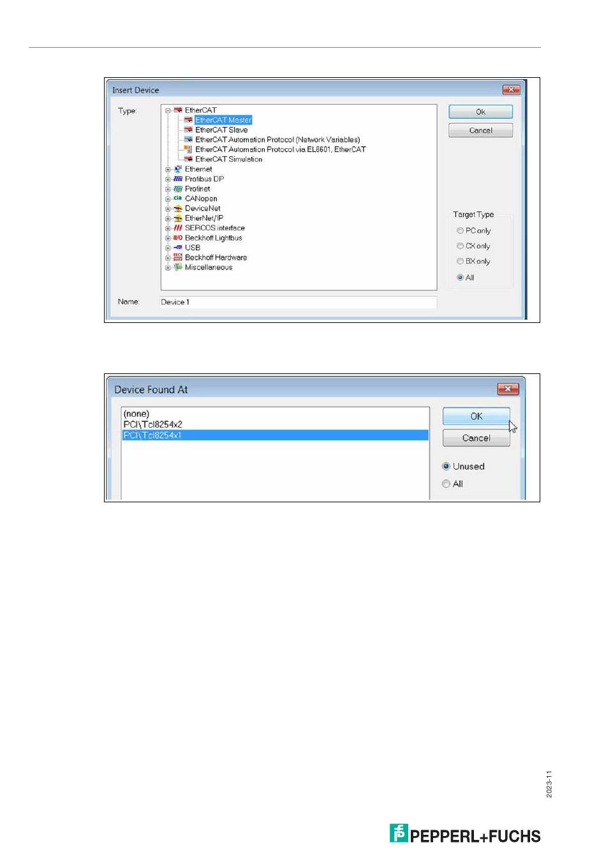The width and height of the screenshot is (606, 868).
Task: Click the EL6601 Automation Protocol icon
Action: [188, 149]
